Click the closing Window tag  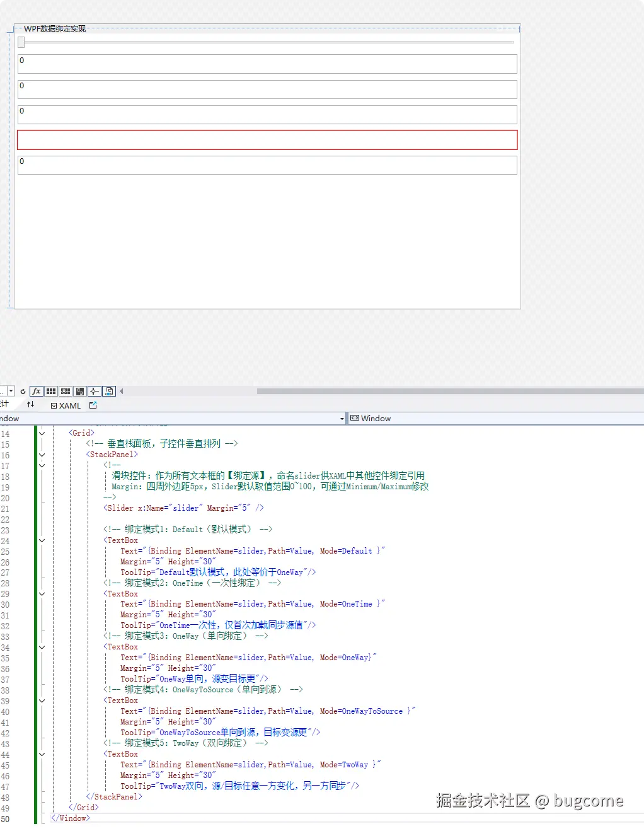click(71, 818)
